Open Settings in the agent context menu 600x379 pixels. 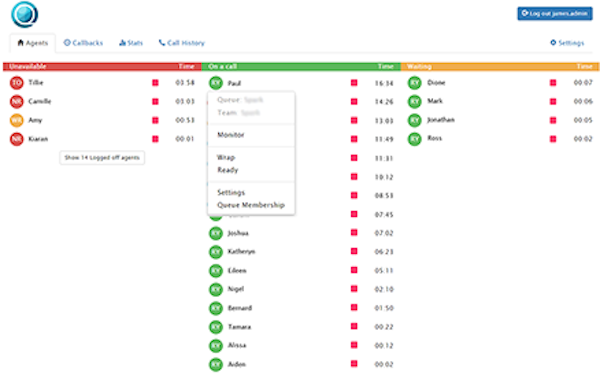231,192
